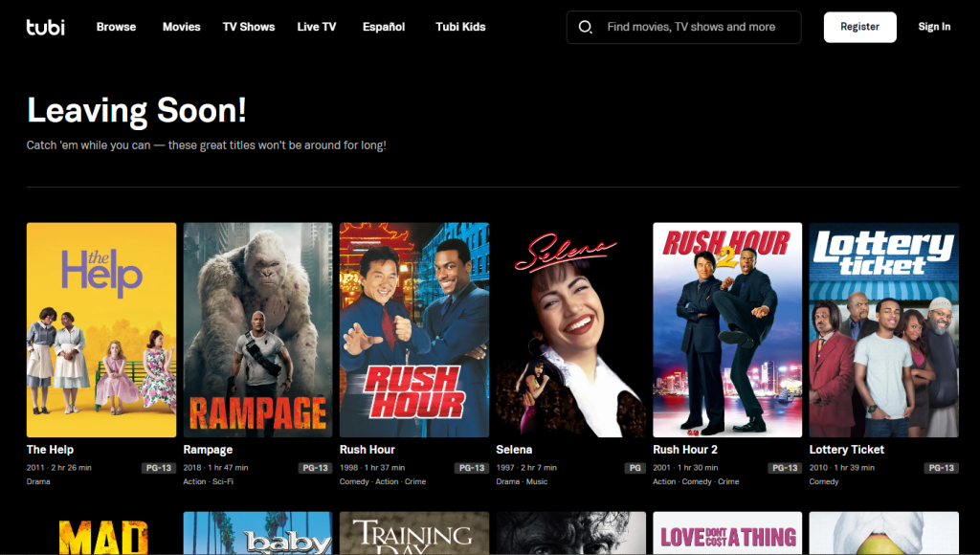This screenshot has height=555, width=980.
Task: Open the TV Shows section
Action: 249,27
